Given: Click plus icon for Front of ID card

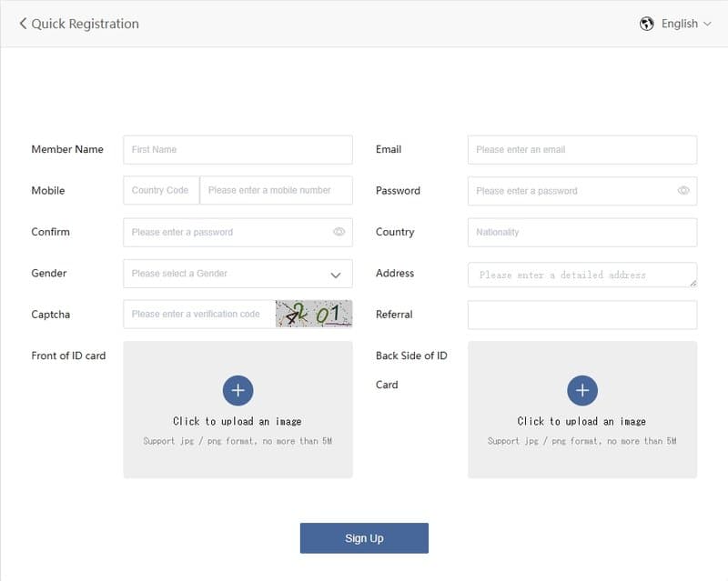Looking at the screenshot, I should point(238,391).
